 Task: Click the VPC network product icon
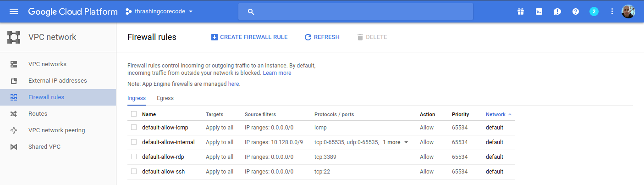pos(14,37)
